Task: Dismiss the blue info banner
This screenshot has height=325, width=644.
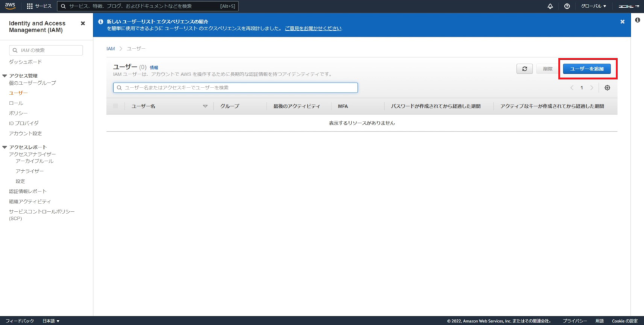Action: [622, 21]
